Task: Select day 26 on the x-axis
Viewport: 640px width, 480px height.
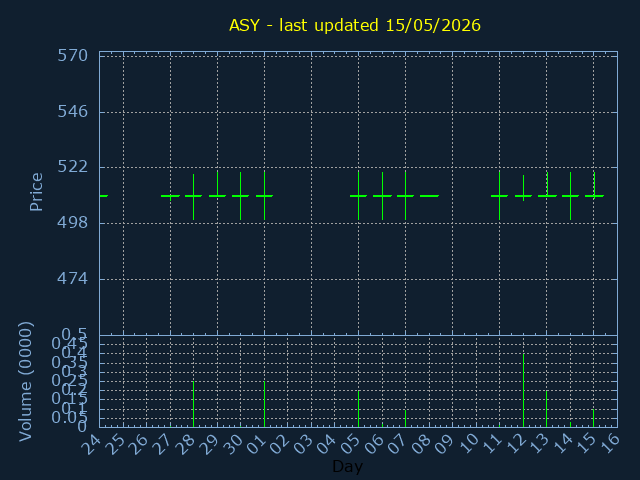Action: click(138, 443)
